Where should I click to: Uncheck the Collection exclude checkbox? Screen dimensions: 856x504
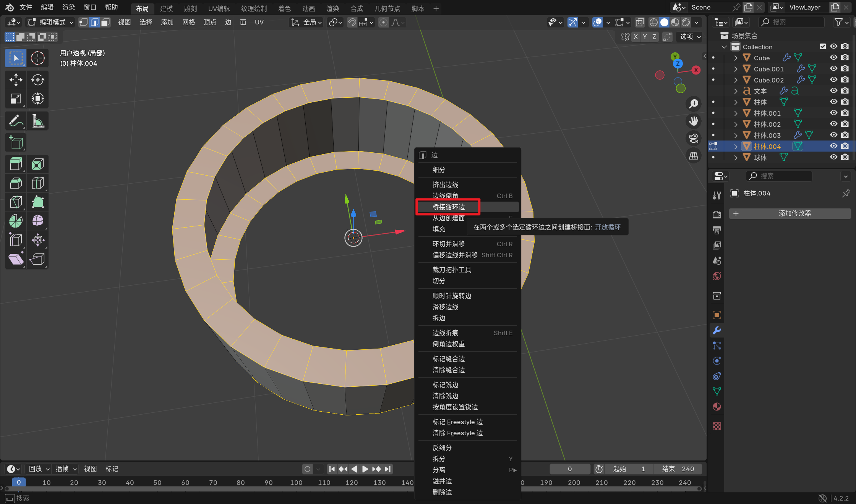click(823, 47)
